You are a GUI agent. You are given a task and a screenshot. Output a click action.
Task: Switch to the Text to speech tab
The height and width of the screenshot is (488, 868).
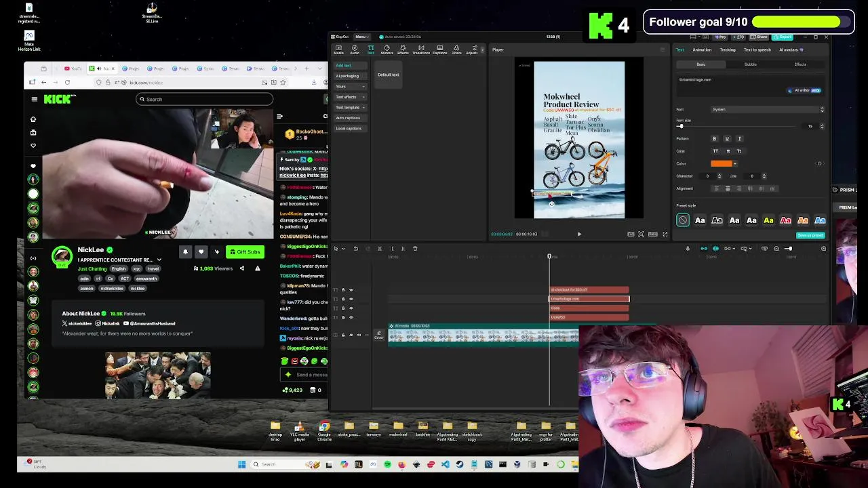click(757, 49)
